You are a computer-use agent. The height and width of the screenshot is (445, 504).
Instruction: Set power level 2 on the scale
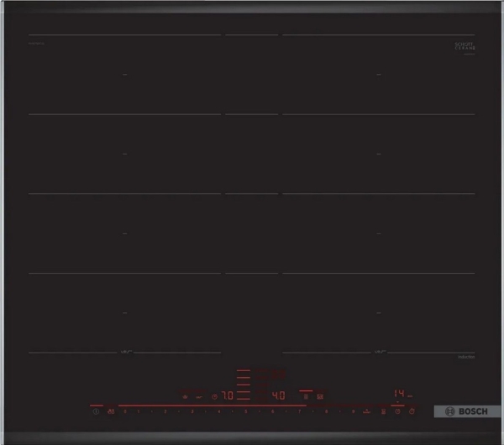(165, 411)
